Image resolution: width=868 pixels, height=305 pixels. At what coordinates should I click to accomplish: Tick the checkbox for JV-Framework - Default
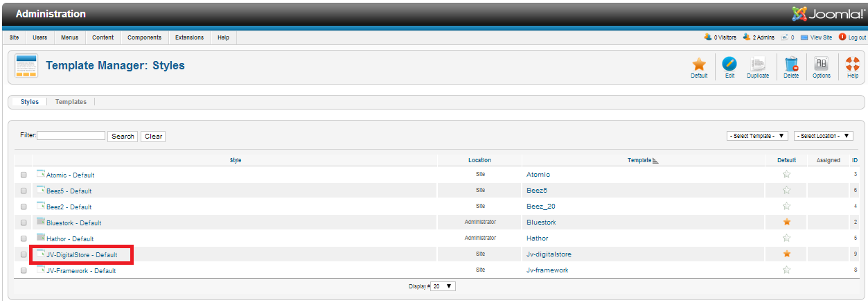[24, 270]
